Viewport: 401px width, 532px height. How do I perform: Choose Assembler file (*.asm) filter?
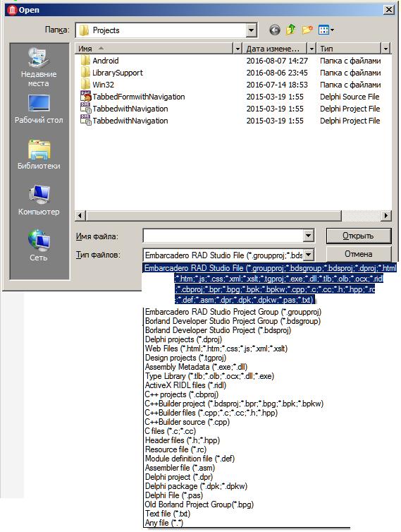coord(180,468)
